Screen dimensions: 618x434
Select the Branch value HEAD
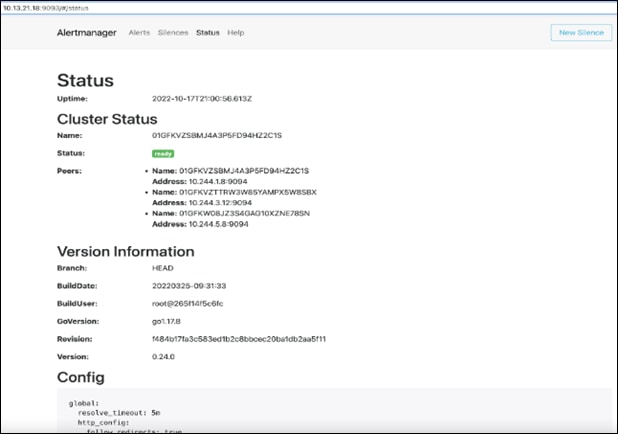163,268
